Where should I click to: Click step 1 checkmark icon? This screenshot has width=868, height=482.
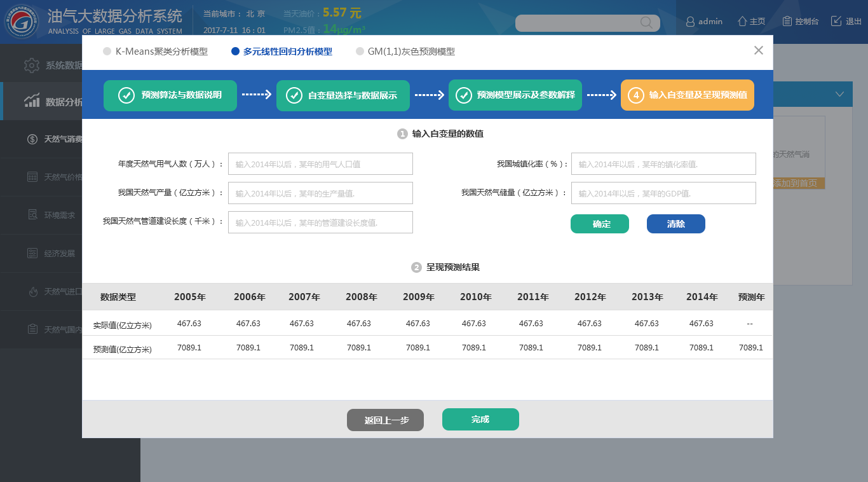point(126,95)
